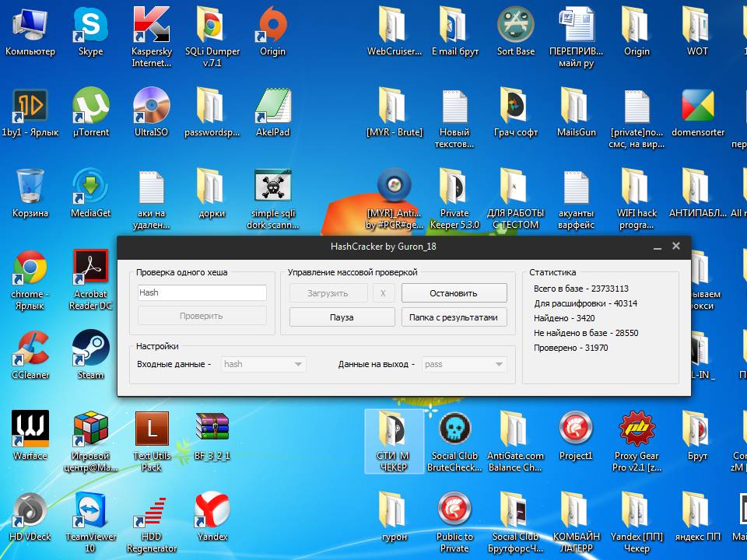Image resolution: width=747 pixels, height=560 pixels.
Task: Open the Skype desktop shortcut
Action: 90,27
